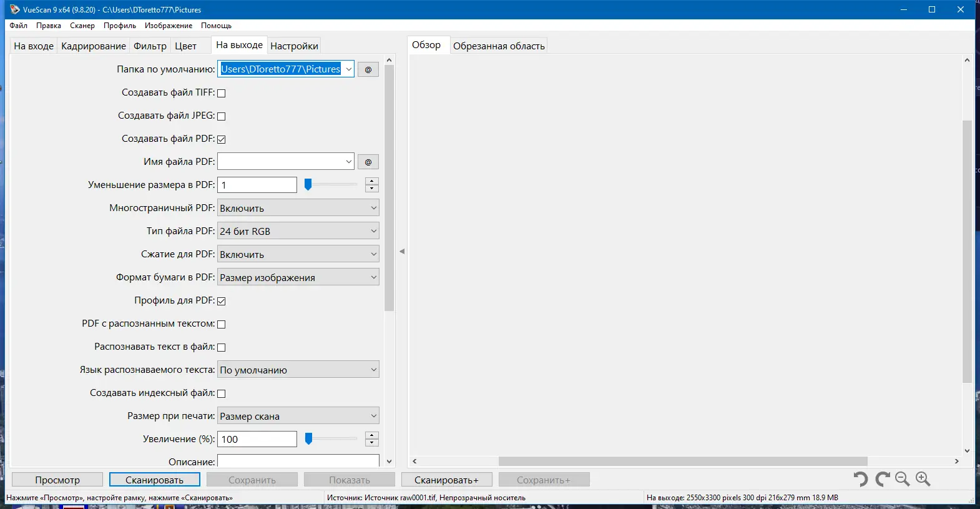Toggle Профиль для PDF checkbox
980x509 pixels.
[x=221, y=301]
